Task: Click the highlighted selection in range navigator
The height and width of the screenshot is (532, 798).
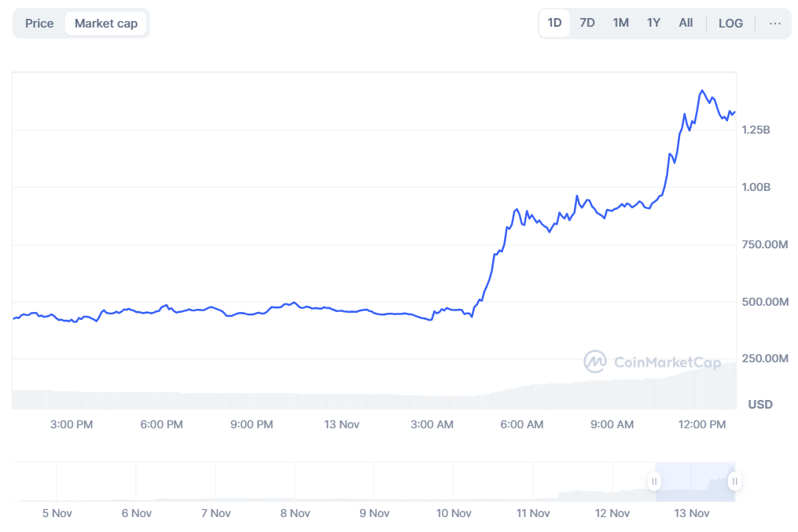Action: pyautogui.click(x=693, y=482)
